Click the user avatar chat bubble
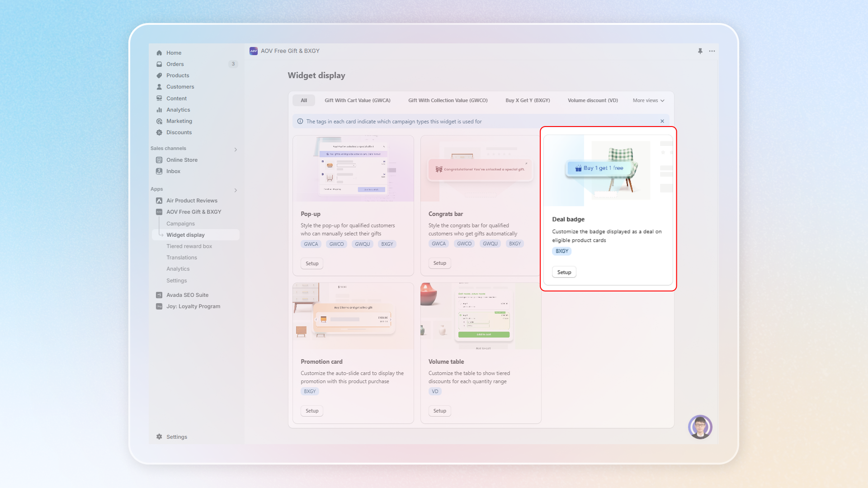 [x=700, y=427]
